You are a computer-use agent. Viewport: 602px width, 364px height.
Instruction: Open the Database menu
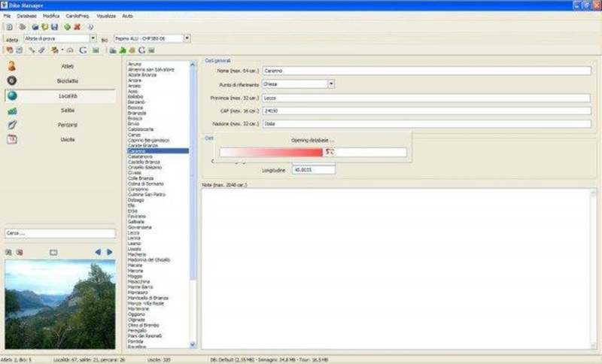pos(26,16)
